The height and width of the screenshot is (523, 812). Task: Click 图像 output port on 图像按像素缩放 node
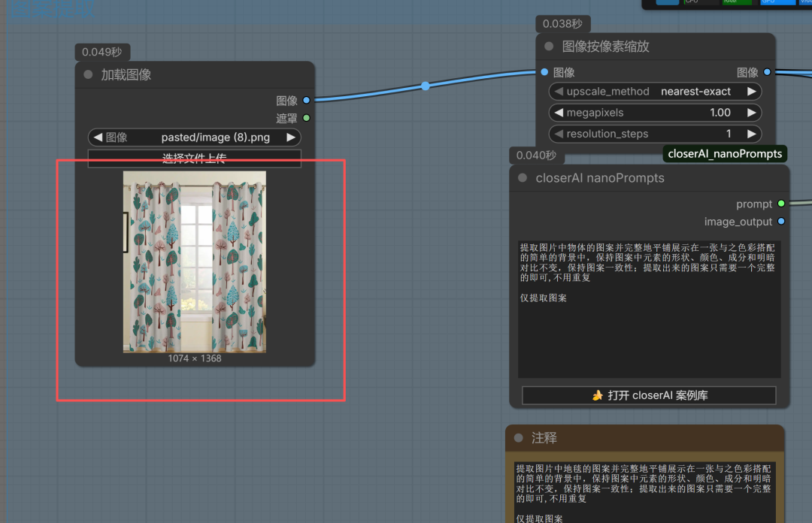pyautogui.click(x=768, y=72)
